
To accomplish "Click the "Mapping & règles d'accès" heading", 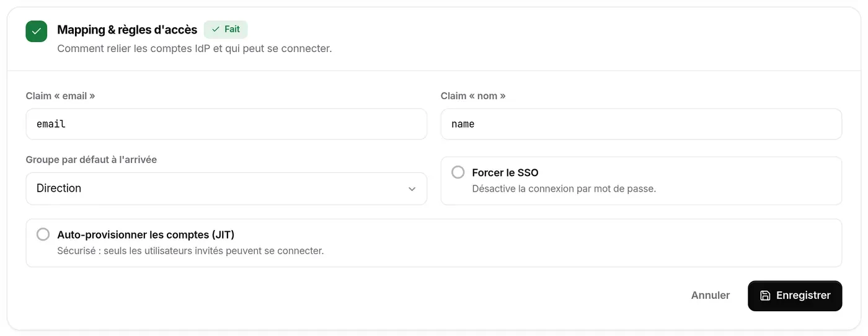I will pos(127,30).
